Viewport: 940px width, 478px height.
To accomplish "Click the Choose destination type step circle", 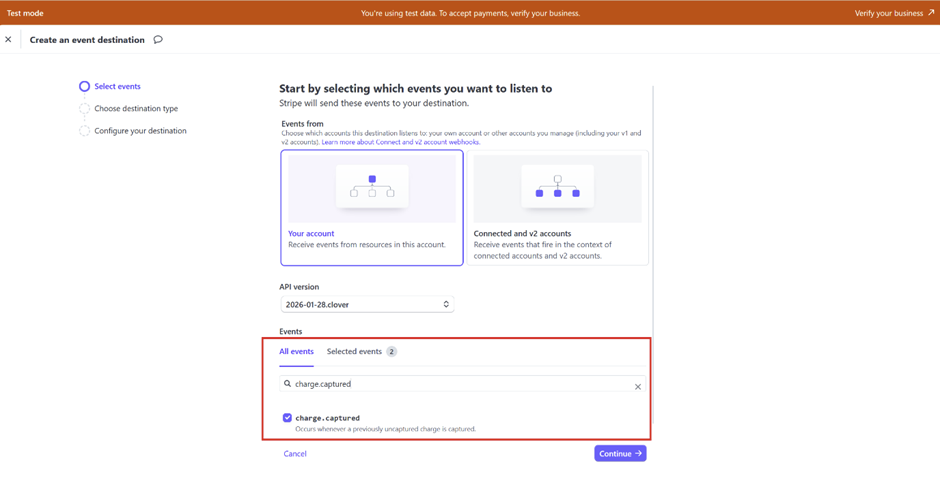I will click(84, 109).
